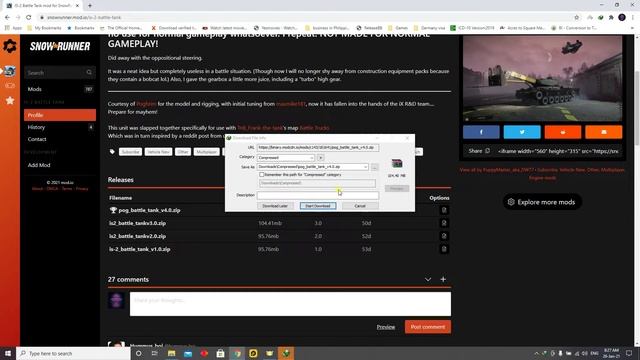Click the sidebar Search field

pyautogui.click(x=60, y=73)
